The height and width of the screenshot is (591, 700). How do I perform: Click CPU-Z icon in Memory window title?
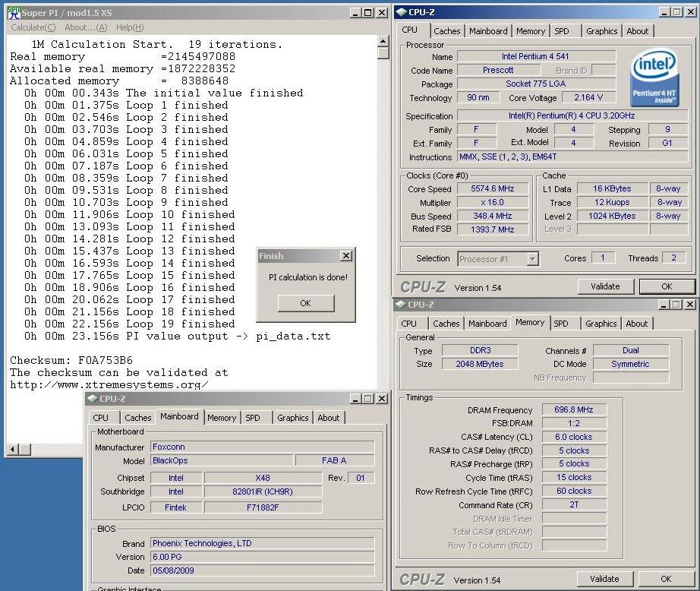[401, 305]
